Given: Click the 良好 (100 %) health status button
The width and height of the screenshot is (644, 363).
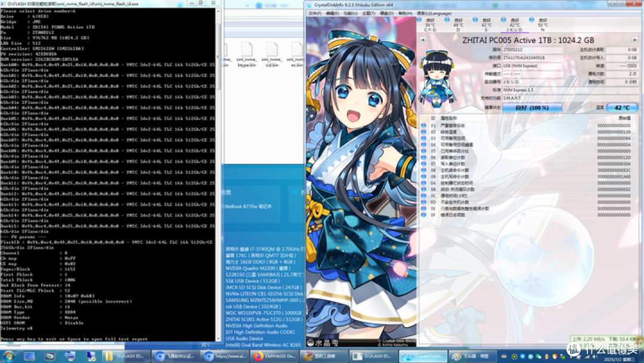Looking at the screenshot, I should pos(532,107).
